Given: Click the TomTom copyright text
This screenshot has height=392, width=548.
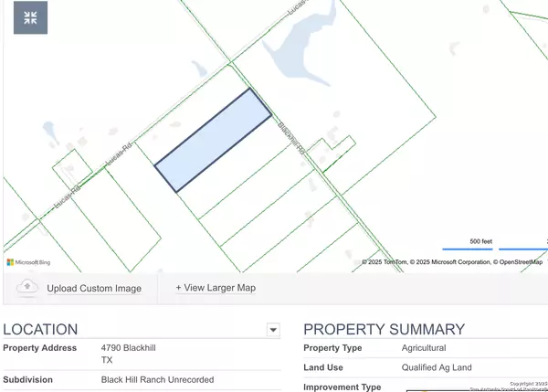Looking at the screenshot, I should pos(385,262).
